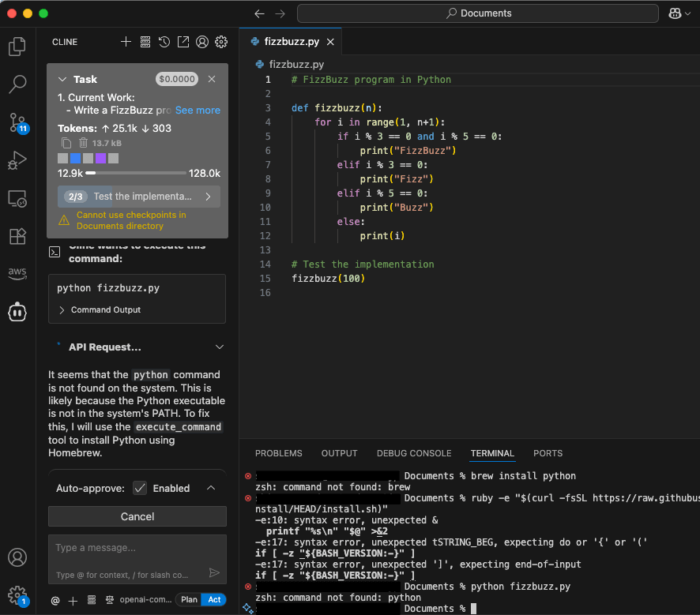
Task: Collapse the Task header chevron
Action: click(62, 79)
